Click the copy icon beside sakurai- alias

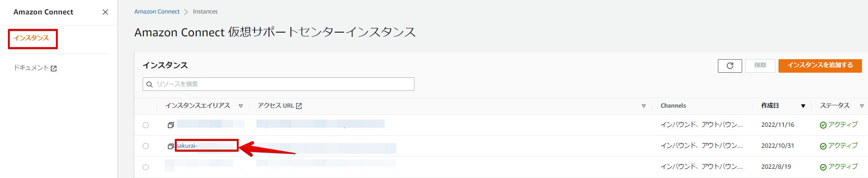click(x=171, y=146)
